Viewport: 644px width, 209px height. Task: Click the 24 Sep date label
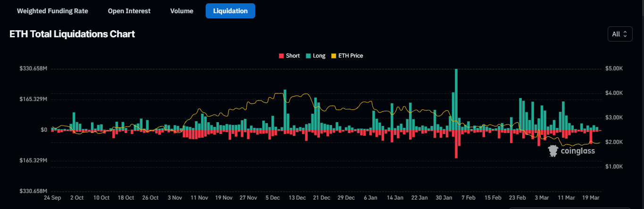[51, 198]
